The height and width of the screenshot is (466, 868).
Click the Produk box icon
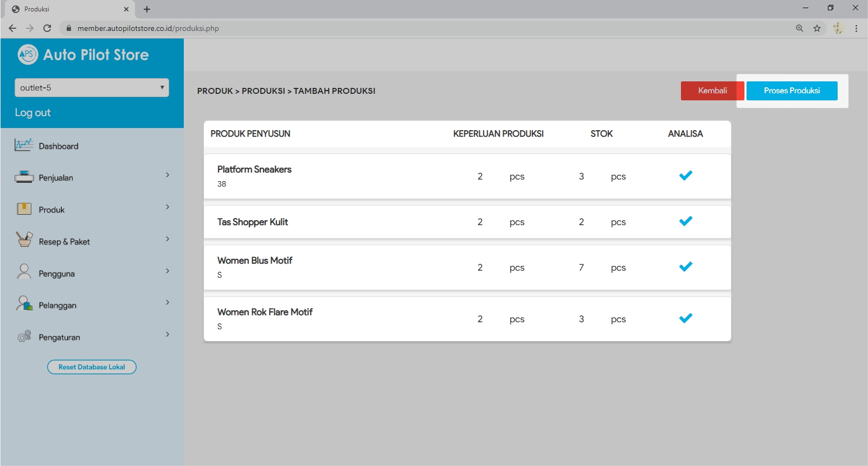click(24, 209)
